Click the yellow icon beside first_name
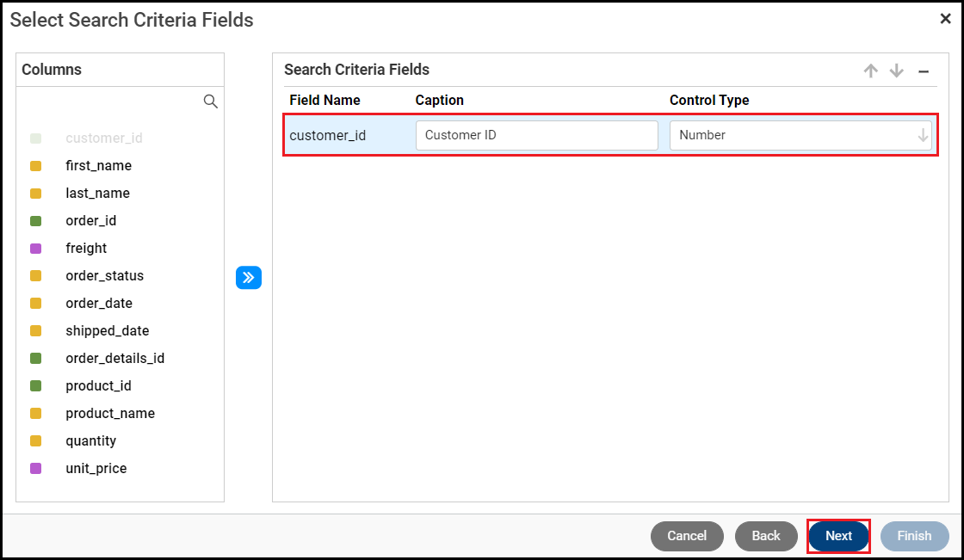This screenshot has width=964, height=560. point(35,166)
